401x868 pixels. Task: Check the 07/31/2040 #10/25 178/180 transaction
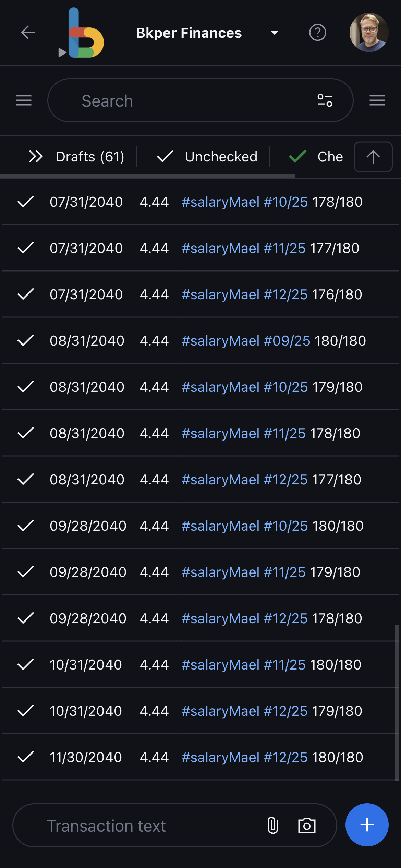click(25, 202)
